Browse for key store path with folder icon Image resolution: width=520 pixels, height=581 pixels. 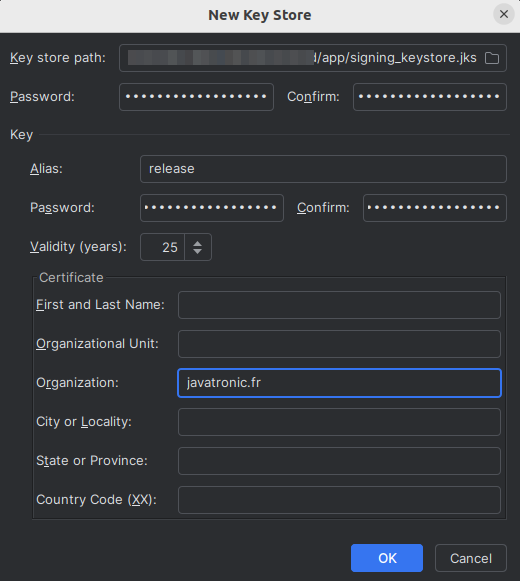coord(492,58)
